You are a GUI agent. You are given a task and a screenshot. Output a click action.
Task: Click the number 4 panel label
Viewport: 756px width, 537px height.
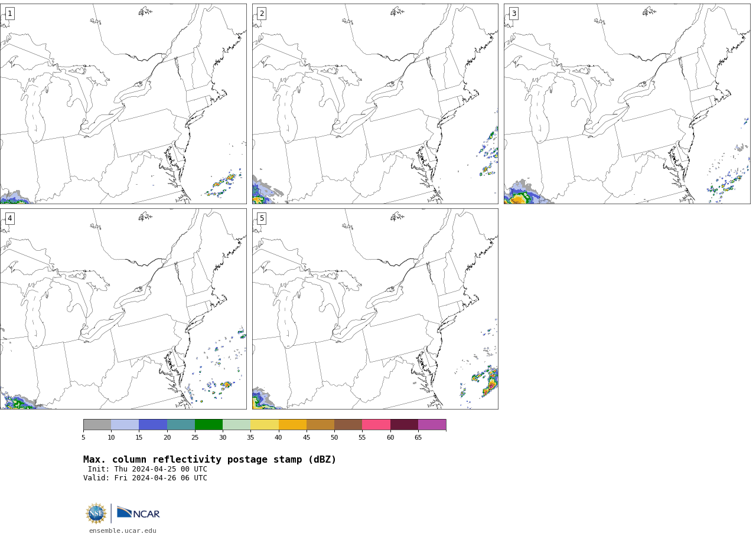(9, 218)
